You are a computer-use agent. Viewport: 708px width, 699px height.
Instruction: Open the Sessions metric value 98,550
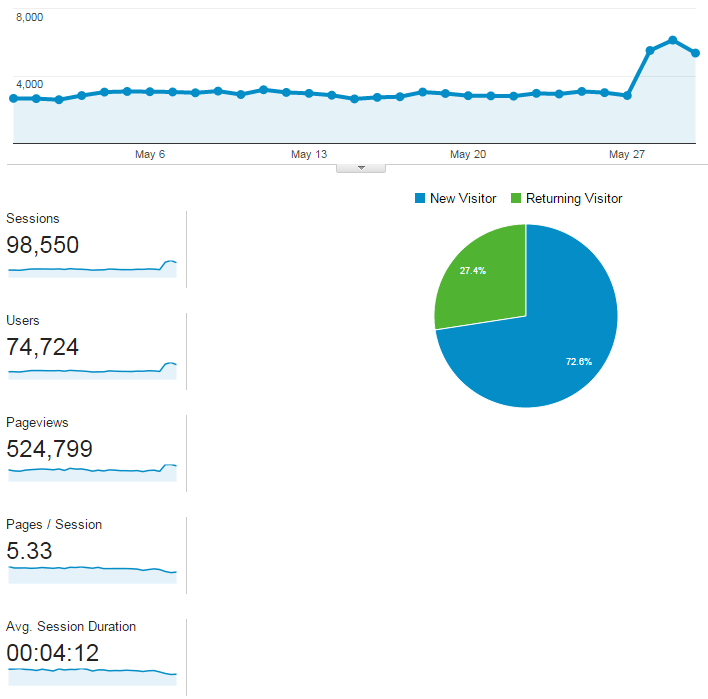pyautogui.click(x=43, y=246)
